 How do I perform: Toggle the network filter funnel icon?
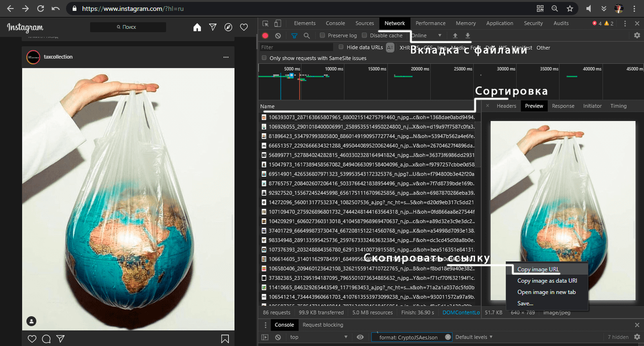click(x=294, y=35)
